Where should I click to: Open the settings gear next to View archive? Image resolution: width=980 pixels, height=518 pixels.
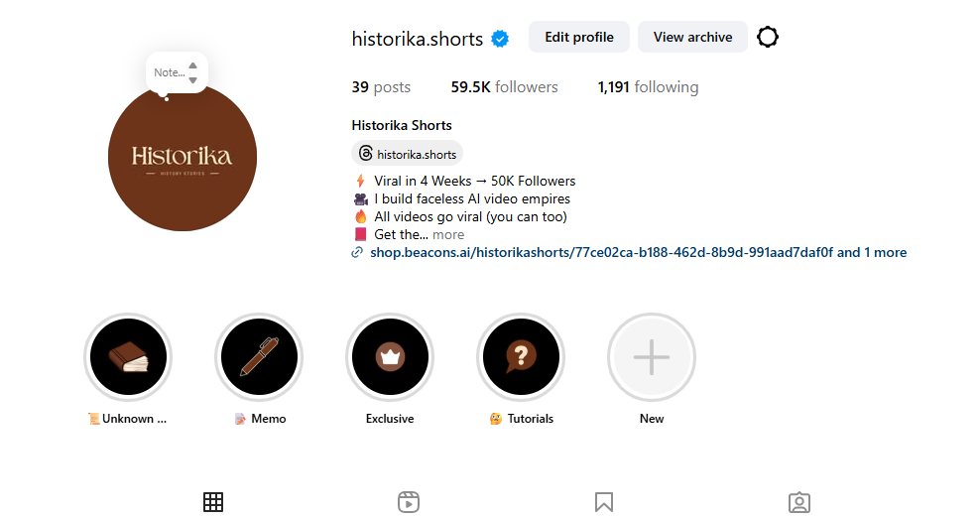(768, 37)
